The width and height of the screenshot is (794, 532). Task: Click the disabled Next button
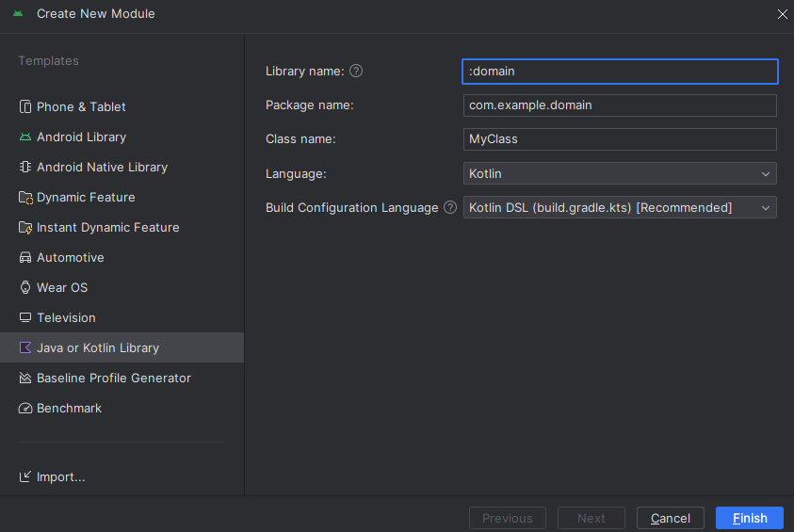[591, 518]
